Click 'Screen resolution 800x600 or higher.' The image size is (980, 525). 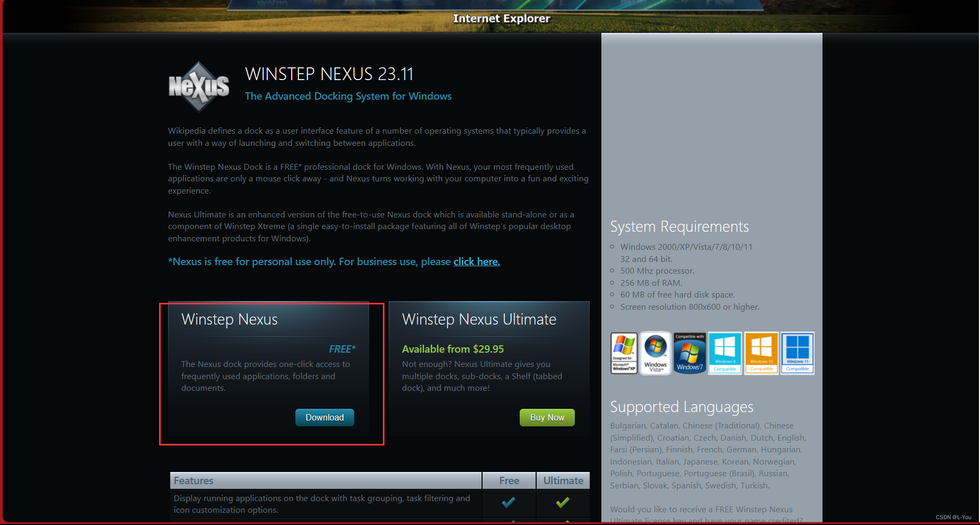[x=690, y=307]
